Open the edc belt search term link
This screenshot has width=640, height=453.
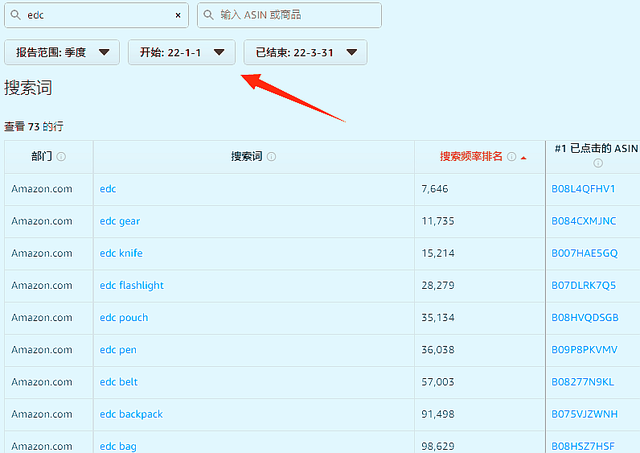(x=118, y=382)
